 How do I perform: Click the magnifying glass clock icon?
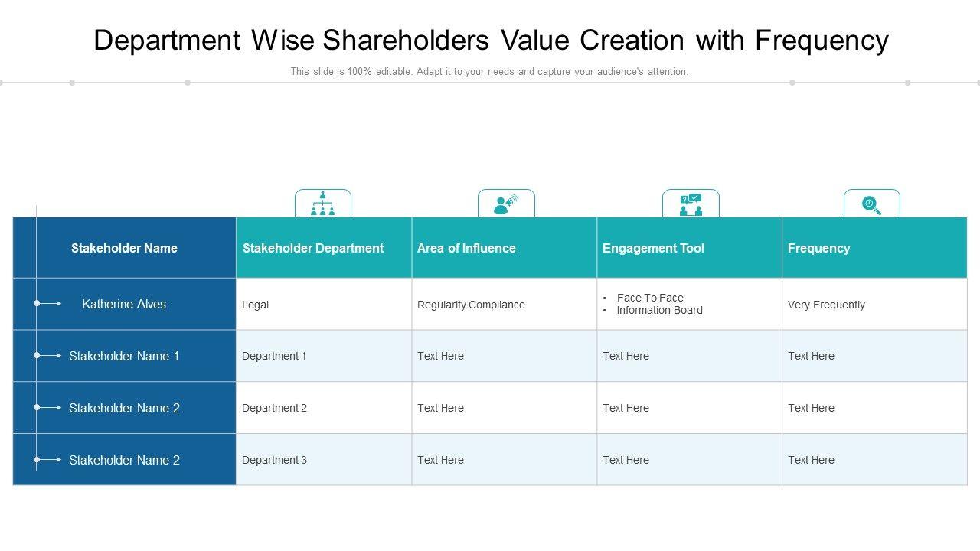[871, 204]
